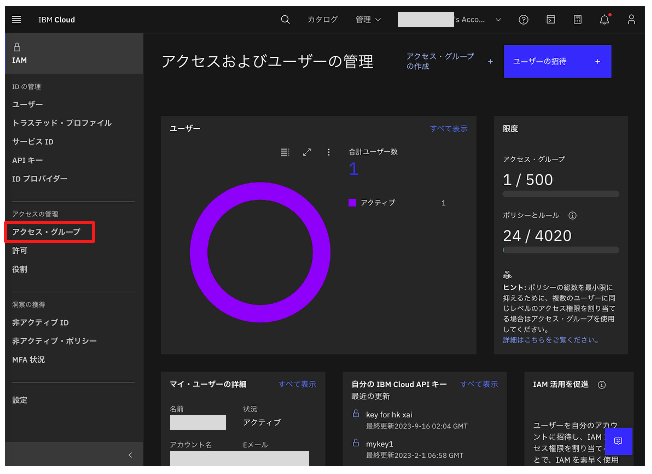
Task: Open the notifications bell icon
Action: point(604,19)
